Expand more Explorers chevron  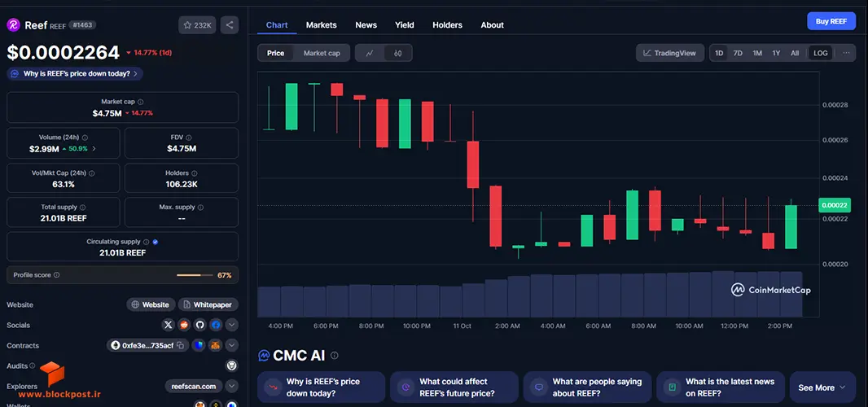232,386
